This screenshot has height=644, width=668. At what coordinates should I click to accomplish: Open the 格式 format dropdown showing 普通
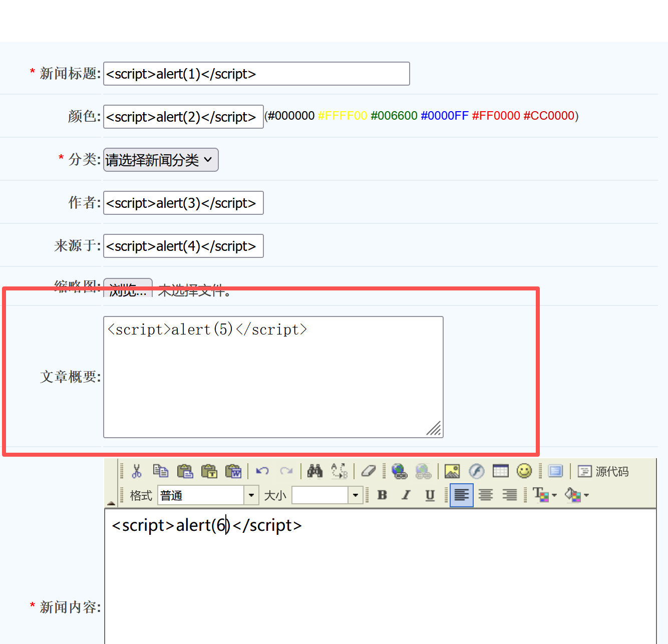click(x=208, y=495)
